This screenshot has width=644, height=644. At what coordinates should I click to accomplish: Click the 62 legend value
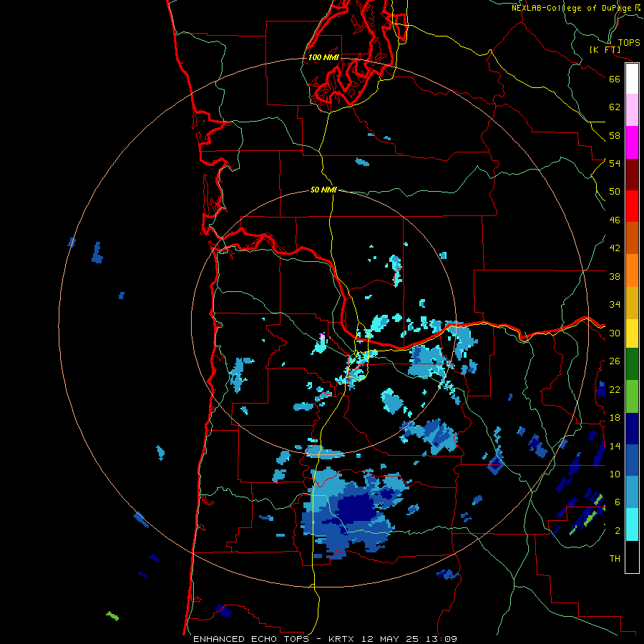(615, 107)
